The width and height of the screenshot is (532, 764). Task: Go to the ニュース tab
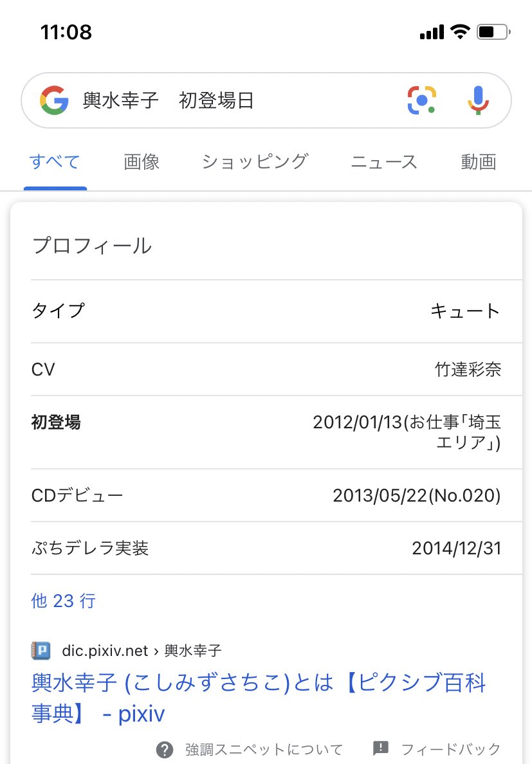pyautogui.click(x=385, y=162)
